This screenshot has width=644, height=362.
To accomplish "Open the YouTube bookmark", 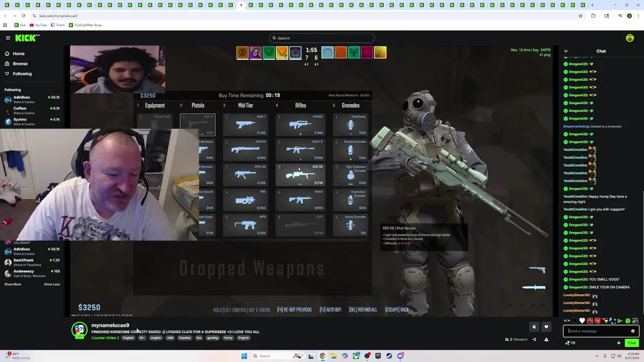I will (x=38, y=25).
